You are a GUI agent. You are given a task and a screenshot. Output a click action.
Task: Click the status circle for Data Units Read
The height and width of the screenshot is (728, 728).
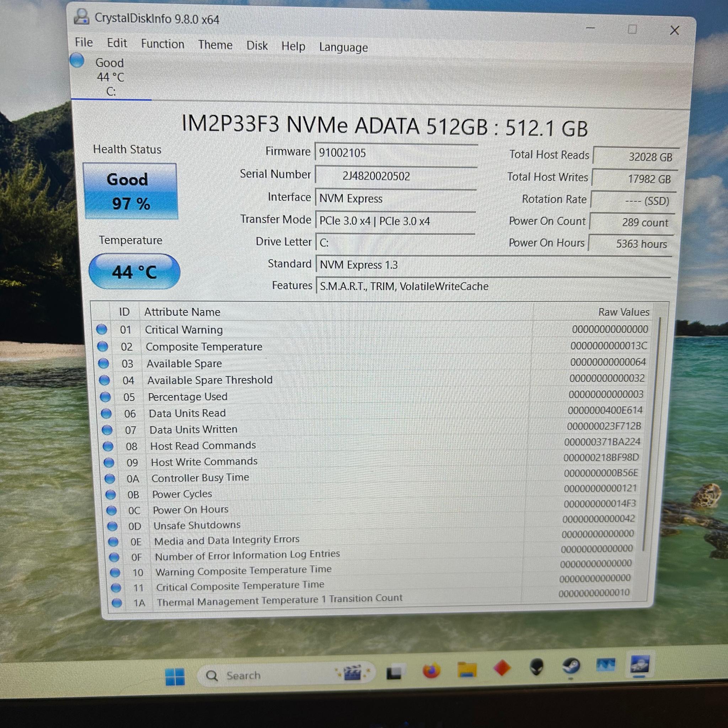coord(106,413)
